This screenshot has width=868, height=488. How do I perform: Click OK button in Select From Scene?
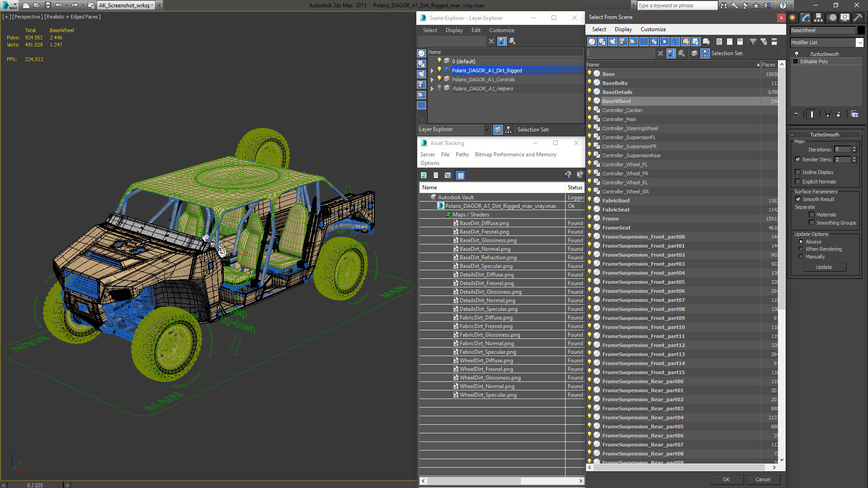tap(726, 479)
